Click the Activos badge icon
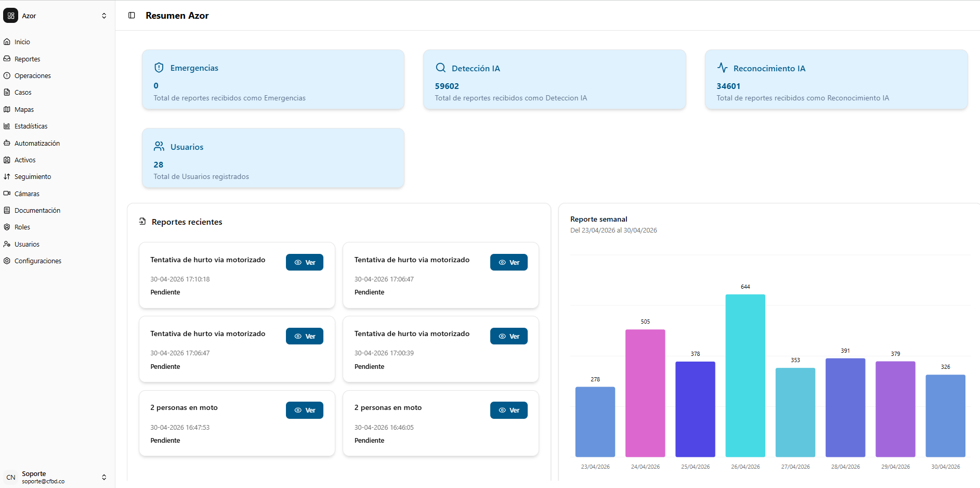Image resolution: width=980 pixels, height=488 pixels. [7, 160]
